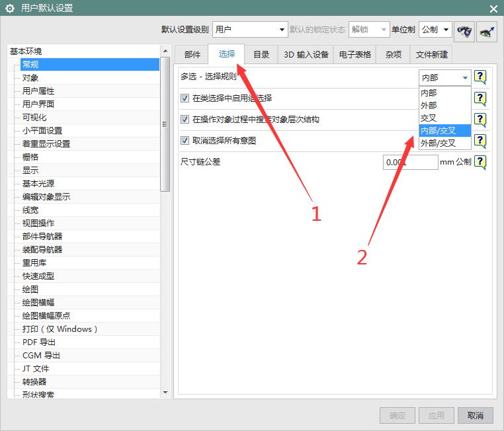Open the 默认设置级别 dropdown
The width and height of the screenshot is (504, 431).
click(250, 30)
